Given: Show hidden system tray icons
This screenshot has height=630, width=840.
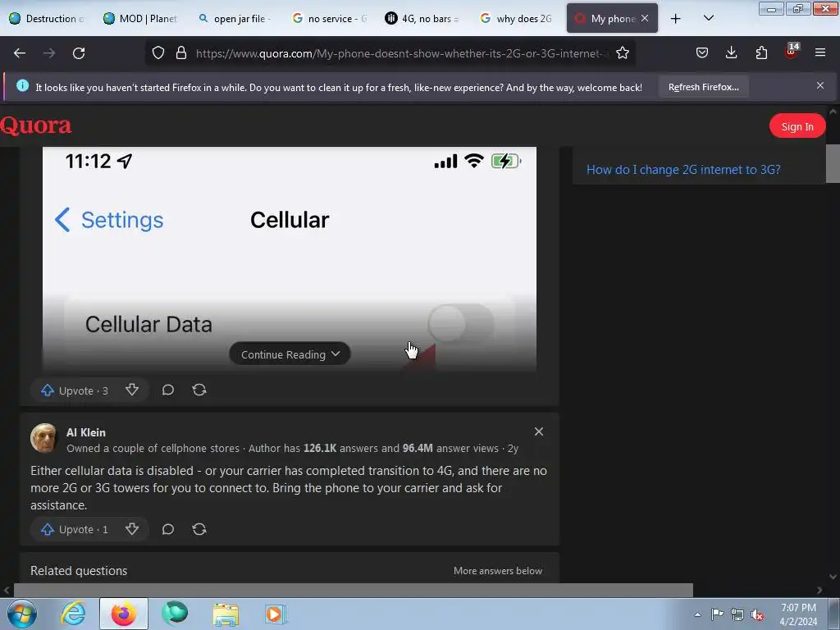Looking at the screenshot, I should [697, 614].
